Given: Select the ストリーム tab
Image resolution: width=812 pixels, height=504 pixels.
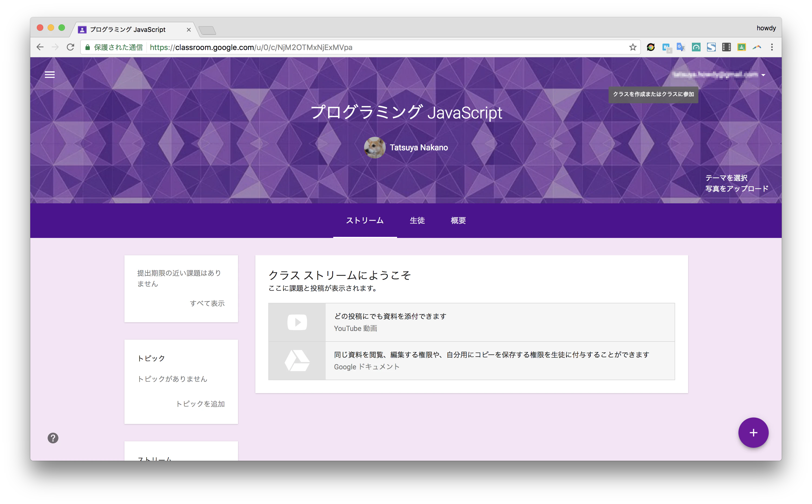Looking at the screenshot, I should (365, 220).
